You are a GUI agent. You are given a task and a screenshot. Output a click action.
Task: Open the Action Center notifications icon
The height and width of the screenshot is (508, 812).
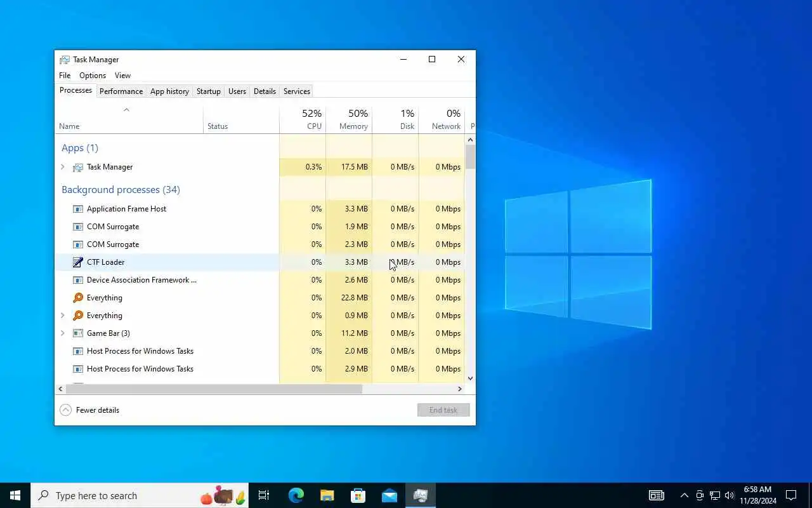[791, 495]
